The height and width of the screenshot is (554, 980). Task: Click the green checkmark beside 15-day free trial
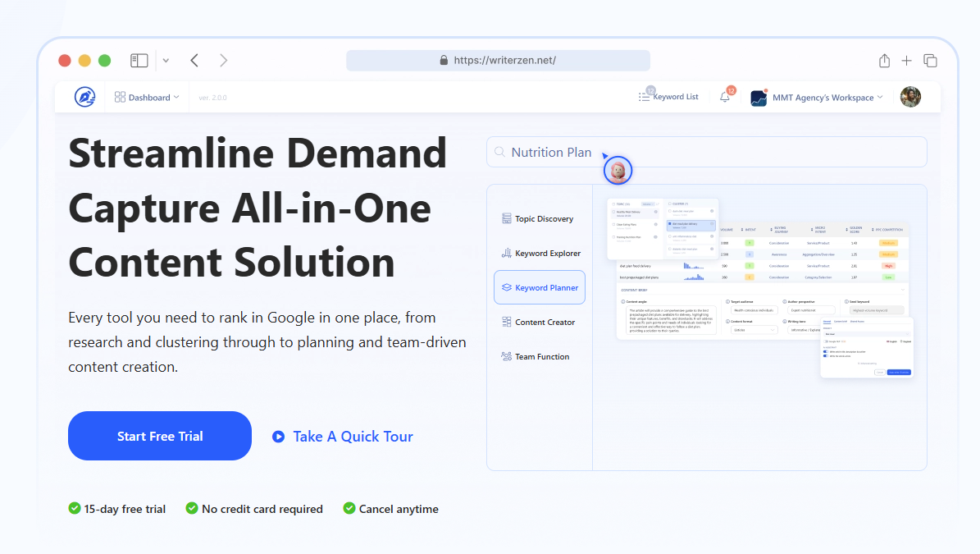coord(74,509)
